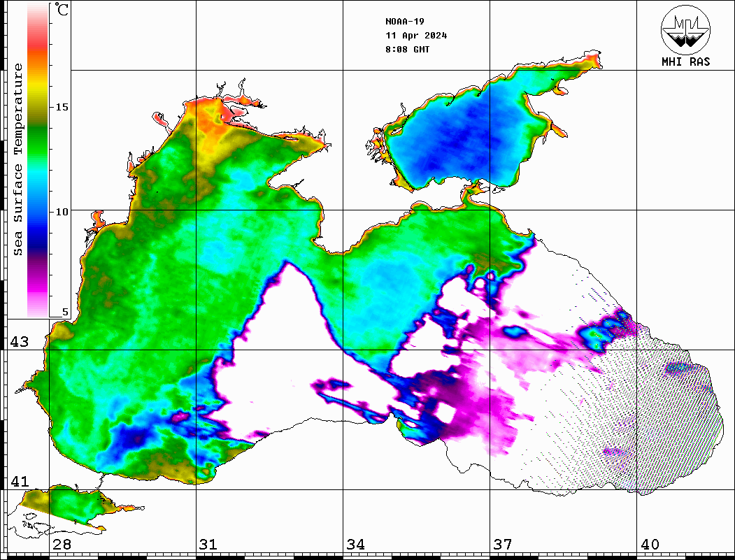Click the longitude label 34
The width and height of the screenshot is (735, 560).
click(x=356, y=544)
